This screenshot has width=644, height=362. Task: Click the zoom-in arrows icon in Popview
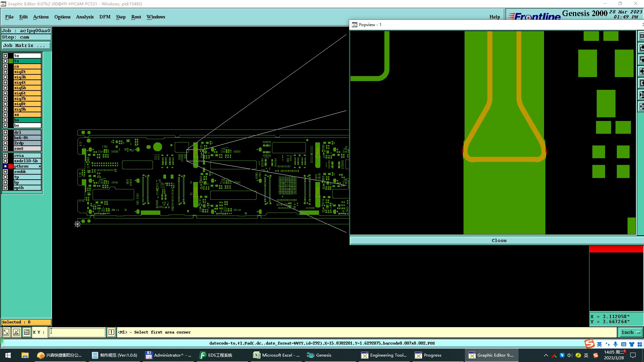coord(642,95)
